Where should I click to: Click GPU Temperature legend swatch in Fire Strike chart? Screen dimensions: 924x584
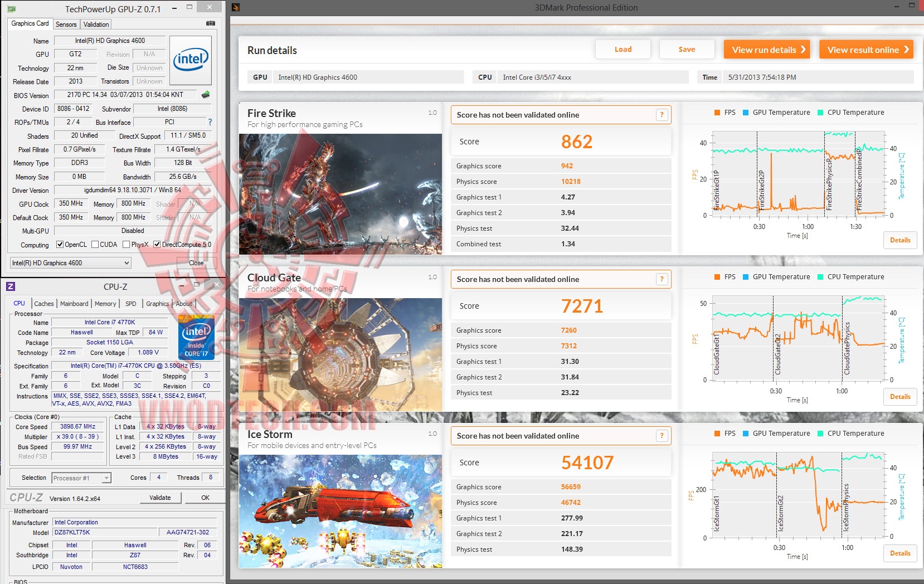point(746,113)
